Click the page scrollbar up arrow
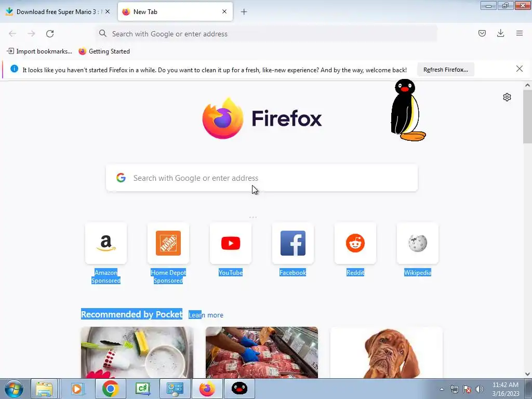Image resolution: width=532 pixels, height=399 pixels. [527, 86]
